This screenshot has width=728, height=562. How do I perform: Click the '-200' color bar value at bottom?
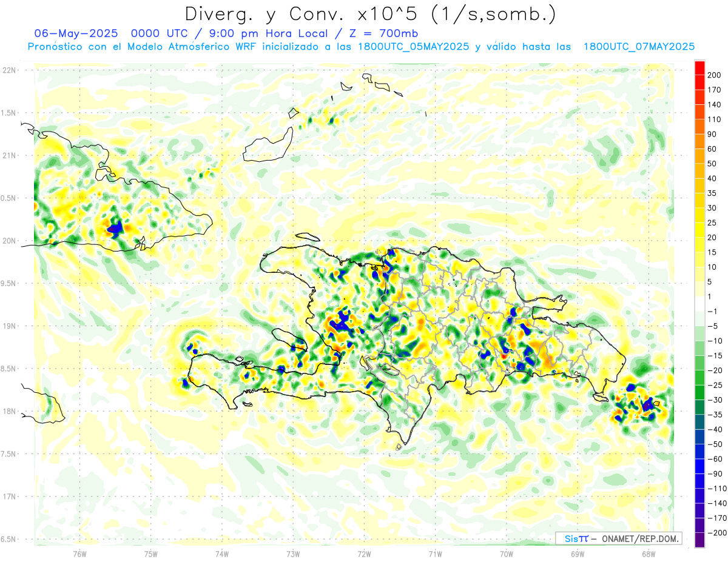click(716, 533)
